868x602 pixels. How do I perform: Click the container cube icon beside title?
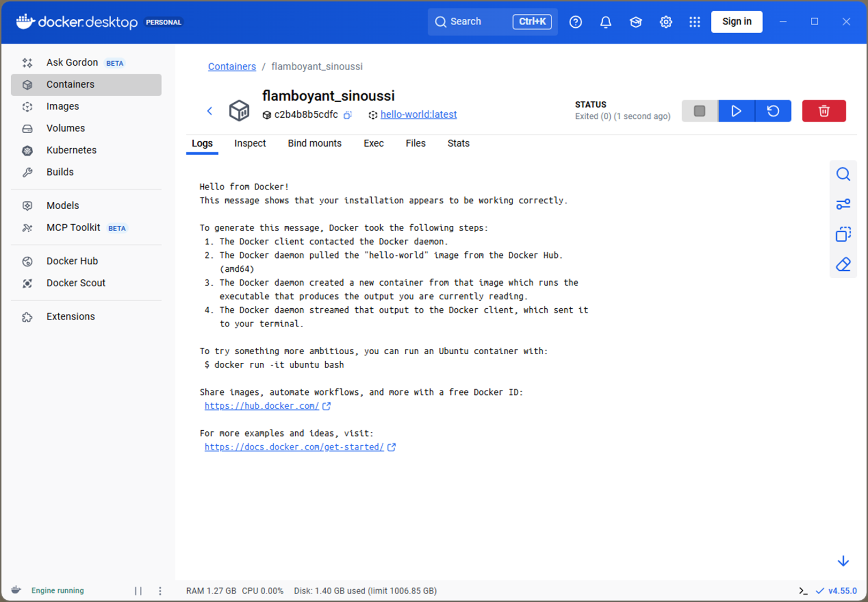pos(239,111)
